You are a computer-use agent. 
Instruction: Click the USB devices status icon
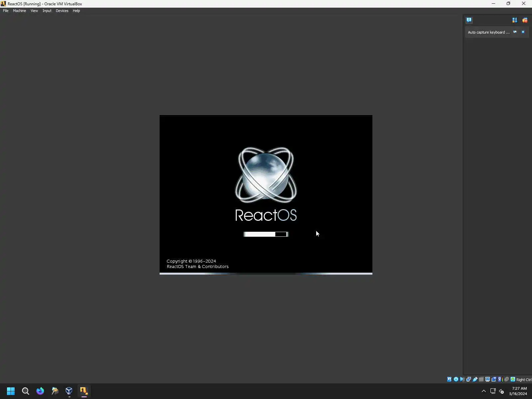(475, 379)
